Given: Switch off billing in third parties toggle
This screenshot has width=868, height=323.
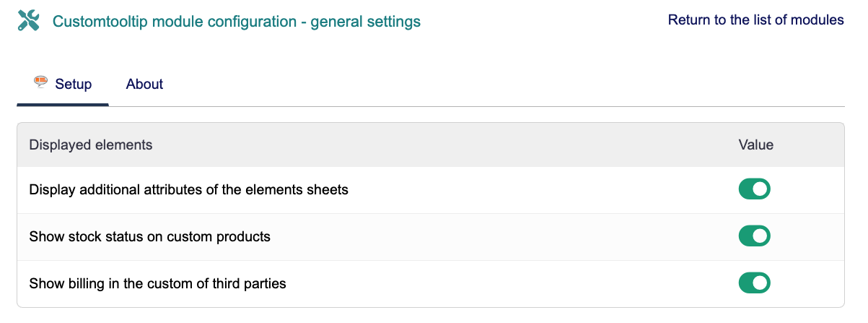Looking at the screenshot, I should 754,283.
